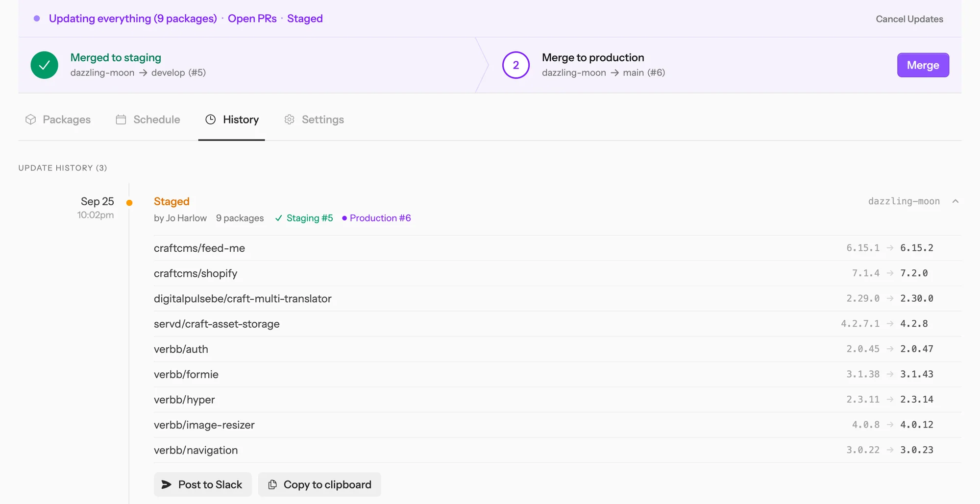Collapse the dazzling-moon history entry chevron
Image resolution: width=980 pixels, height=504 pixels.
[x=955, y=201]
